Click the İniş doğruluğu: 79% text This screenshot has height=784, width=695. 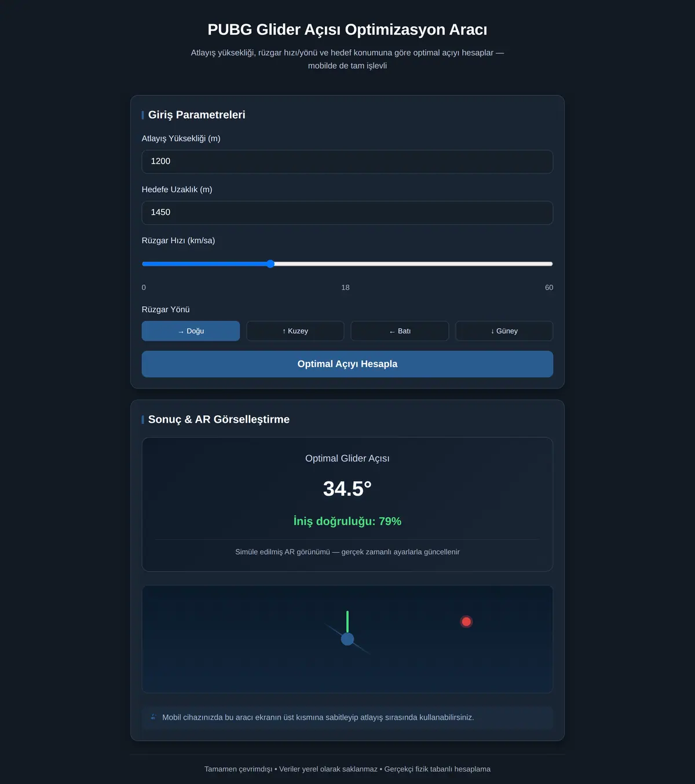pos(348,521)
